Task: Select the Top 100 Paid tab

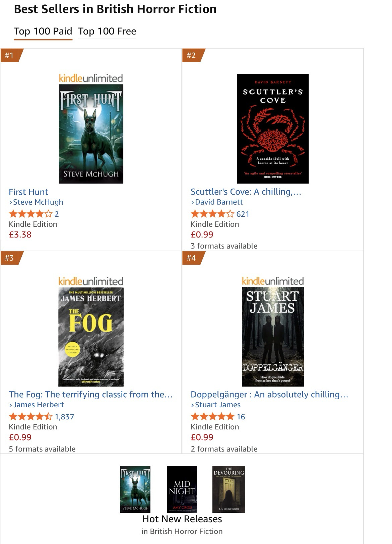Action: 43,31
